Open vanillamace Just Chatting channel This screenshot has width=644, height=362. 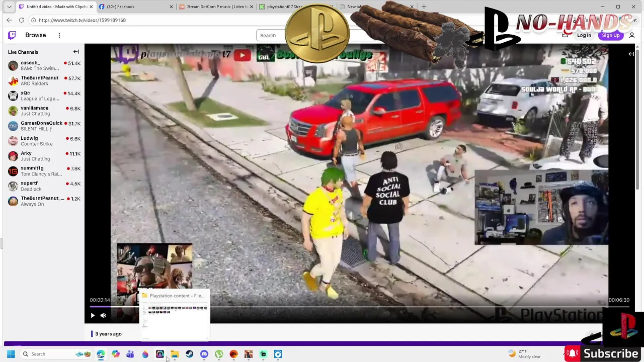point(44,111)
